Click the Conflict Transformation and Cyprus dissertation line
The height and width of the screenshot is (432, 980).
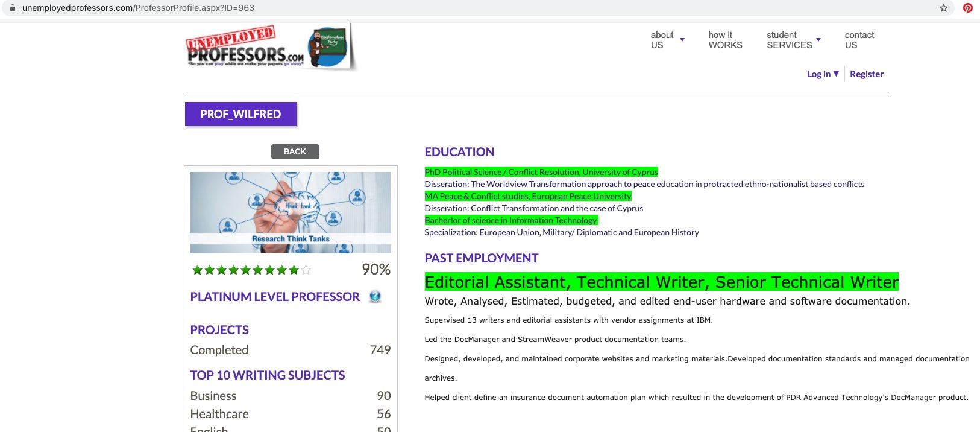pos(533,208)
